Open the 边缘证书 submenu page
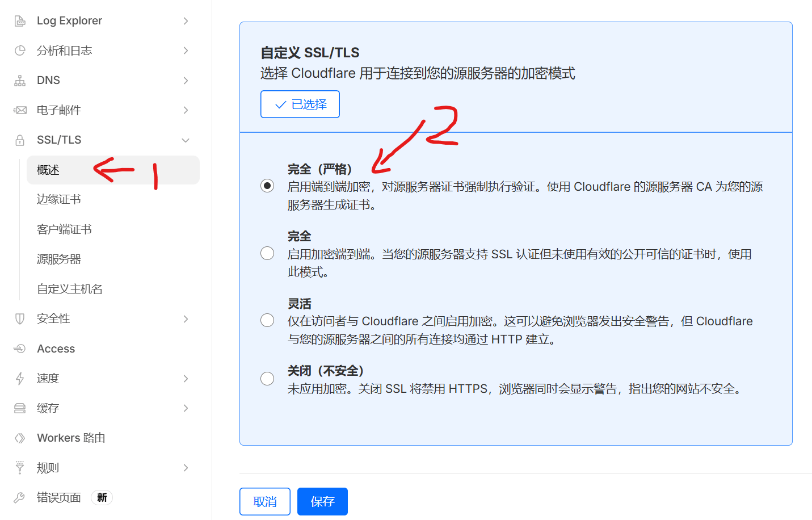 pos(59,199)
